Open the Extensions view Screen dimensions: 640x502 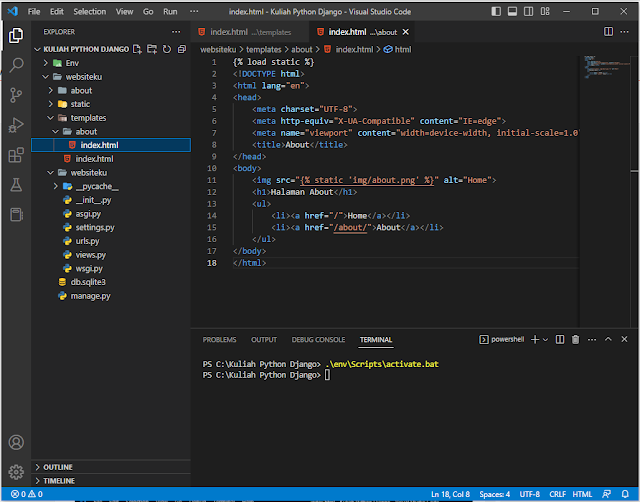(x=16, y=155)
